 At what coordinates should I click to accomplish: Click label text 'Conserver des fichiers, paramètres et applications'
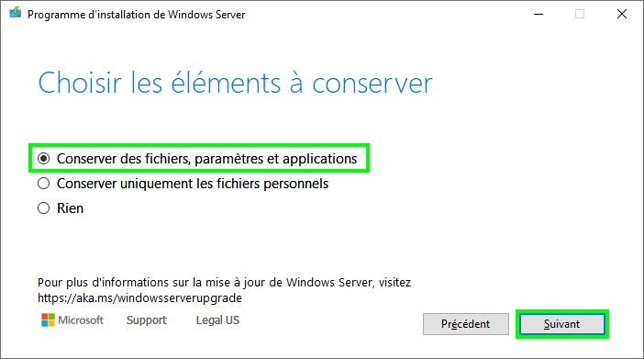pyautogui.click(x=207, y=159)
